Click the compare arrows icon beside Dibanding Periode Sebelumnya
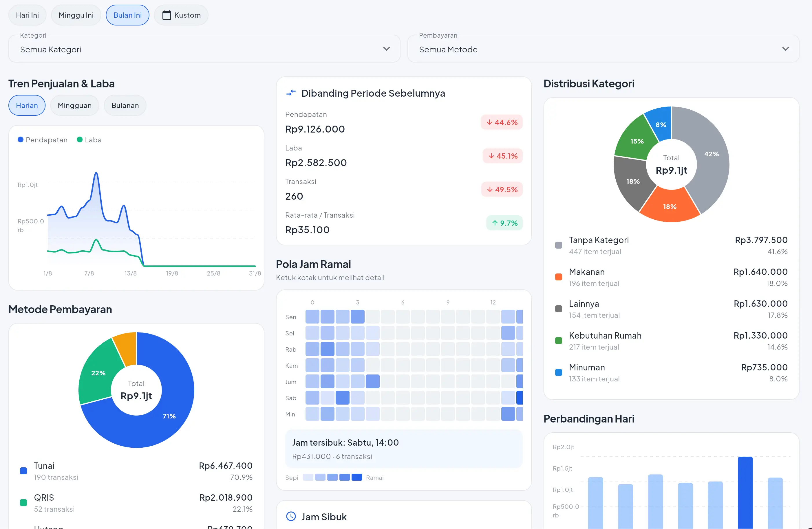The width and height of the screenshot is (812, 529). coord(291,93)
